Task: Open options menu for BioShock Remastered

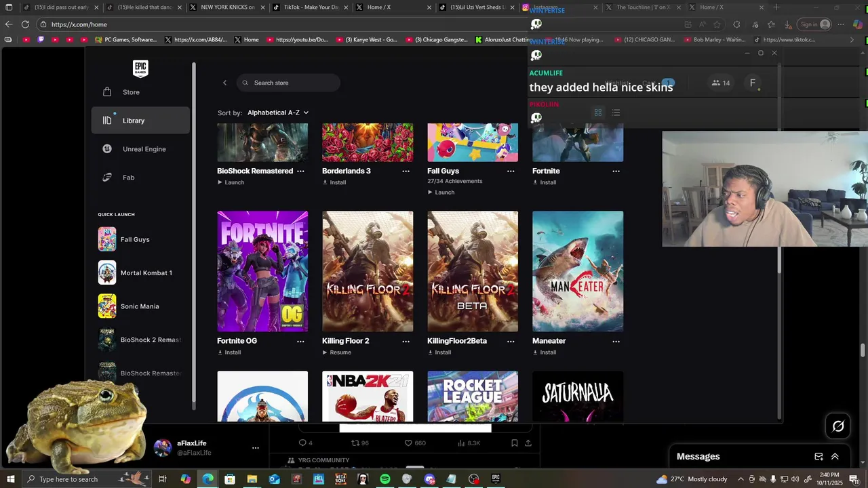Action: coord(300,171)
